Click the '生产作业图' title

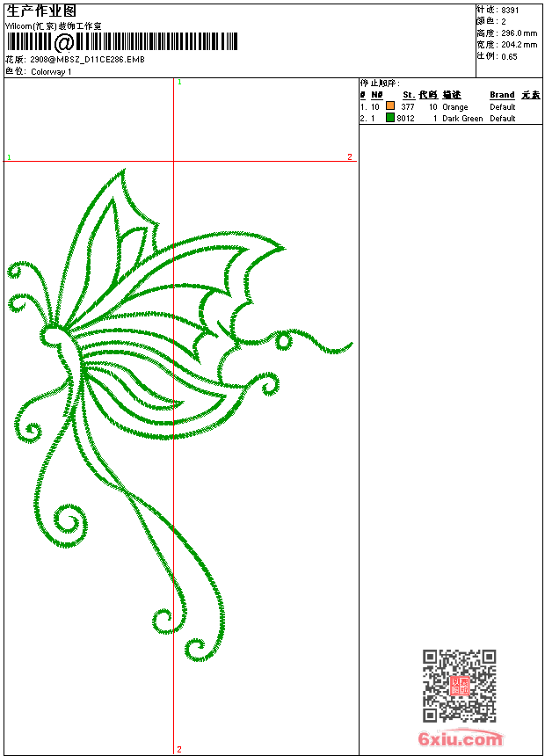coord(41,11)
